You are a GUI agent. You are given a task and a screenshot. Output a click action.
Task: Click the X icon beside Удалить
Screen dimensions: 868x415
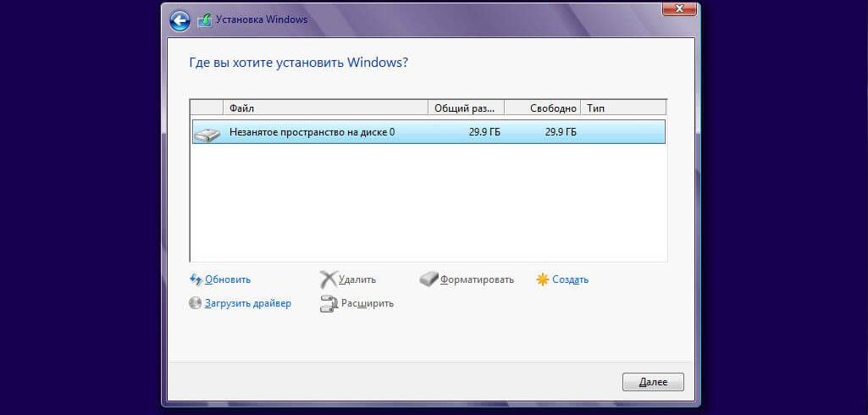click(329, 279)
